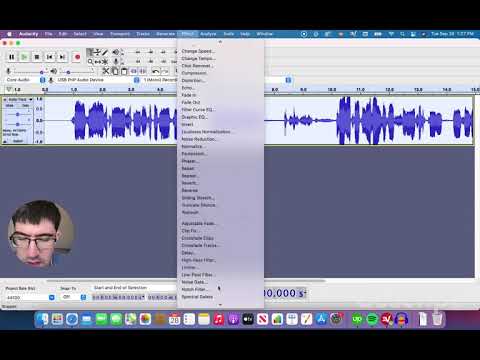Choose Loudness Normalization effect
This screenshot has width=480, height=360.
pyautogui.click(x=220, y=132)
